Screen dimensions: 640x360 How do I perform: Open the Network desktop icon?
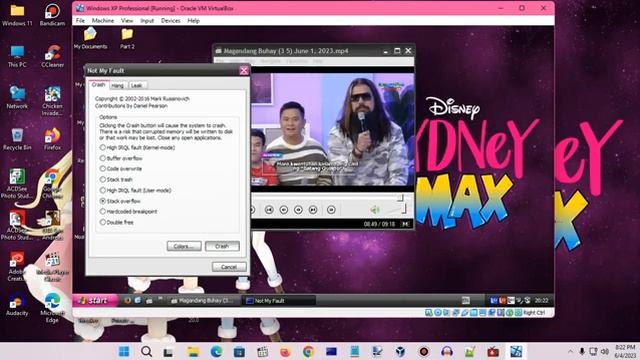click(17, 97)
